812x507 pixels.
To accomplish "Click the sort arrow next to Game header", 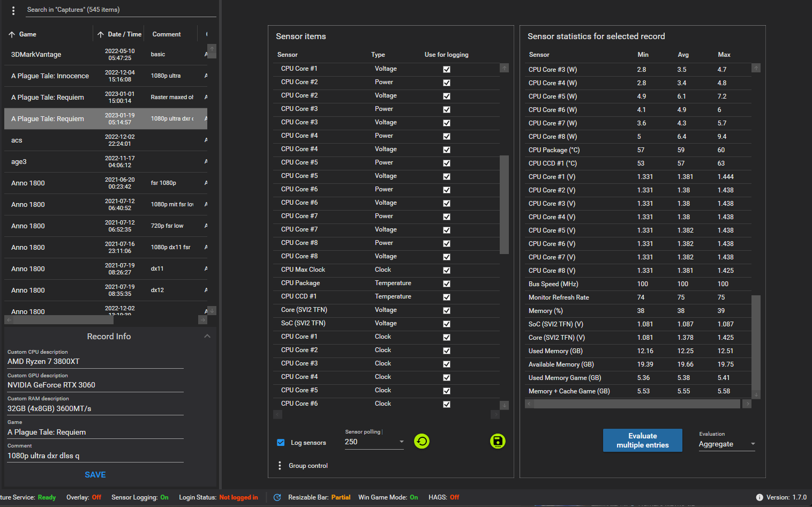I will [x=12, y=34].
